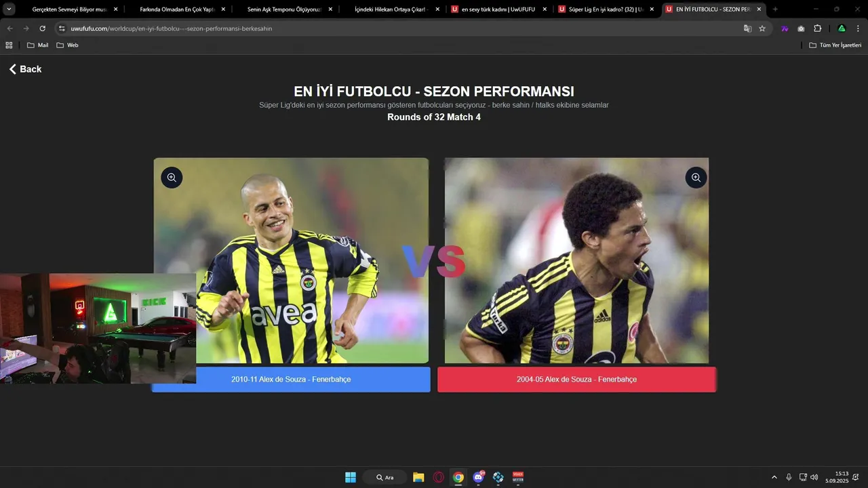The image size is (868, 488).
Task: Open Google Chrome taskbar icon
Action: click(x=458, y=477)
